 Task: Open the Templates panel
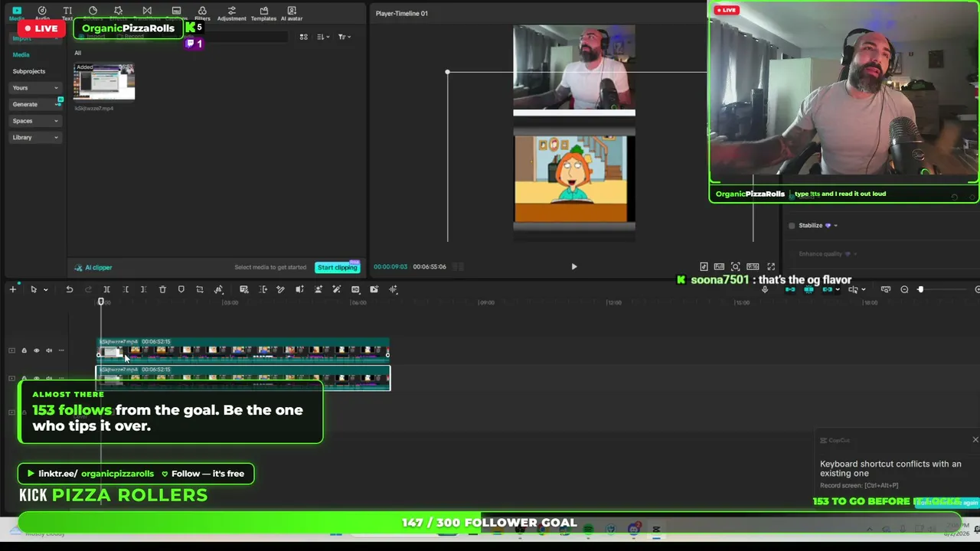point(263,14)
